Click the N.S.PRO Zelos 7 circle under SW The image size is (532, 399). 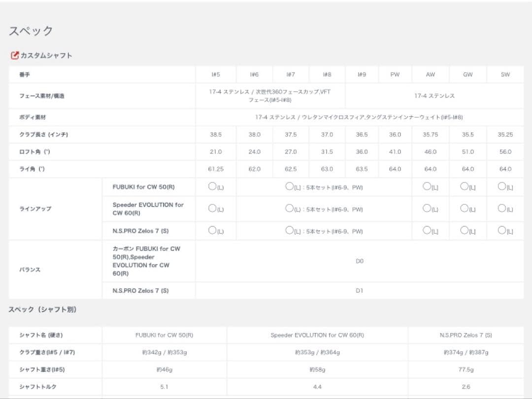(501, 230)
